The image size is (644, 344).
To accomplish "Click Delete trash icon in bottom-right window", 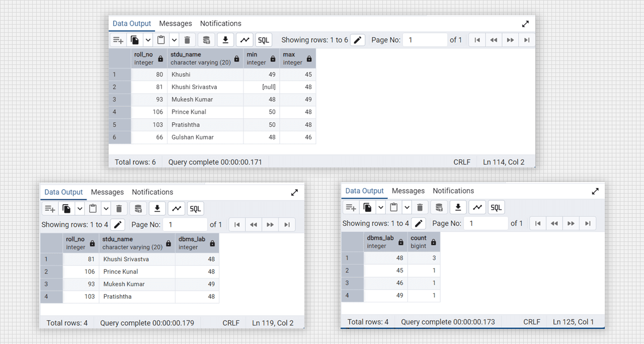I will (420, 207).
